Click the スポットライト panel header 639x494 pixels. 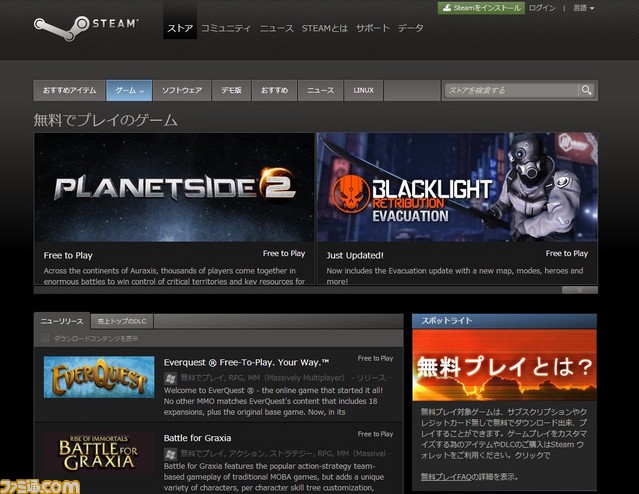coord(504,321)
